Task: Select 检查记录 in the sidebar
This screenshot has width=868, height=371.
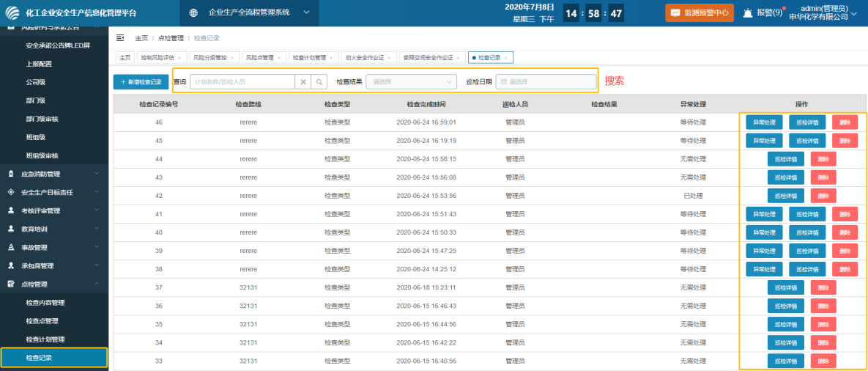Action: pos(53,358)
